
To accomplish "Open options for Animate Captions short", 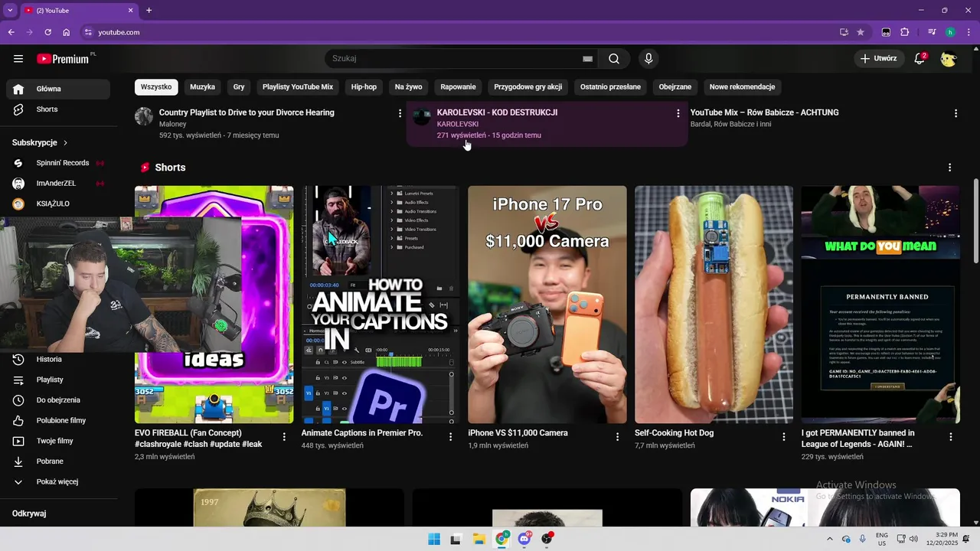I will pyautogui.click(x=451, y=437).
